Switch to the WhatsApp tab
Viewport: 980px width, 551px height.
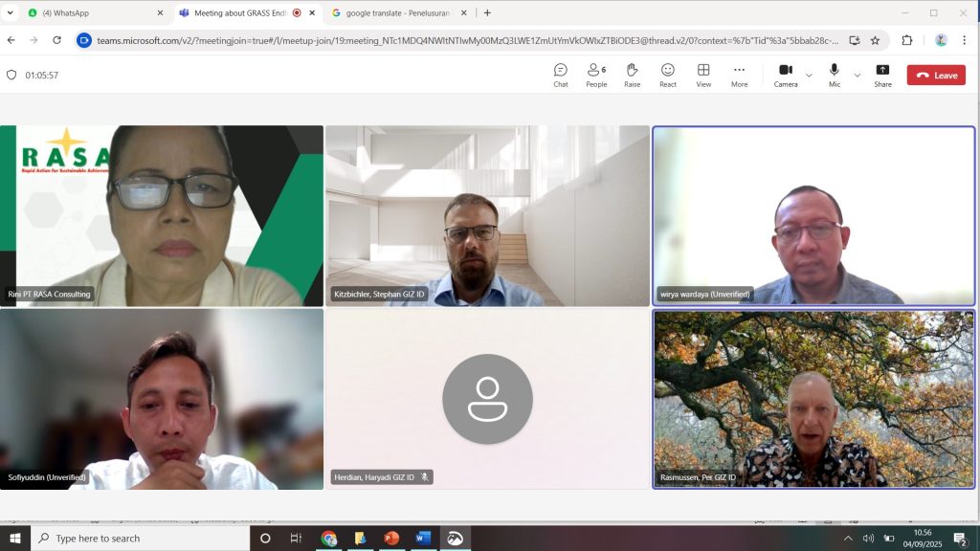tap(95, 12)
